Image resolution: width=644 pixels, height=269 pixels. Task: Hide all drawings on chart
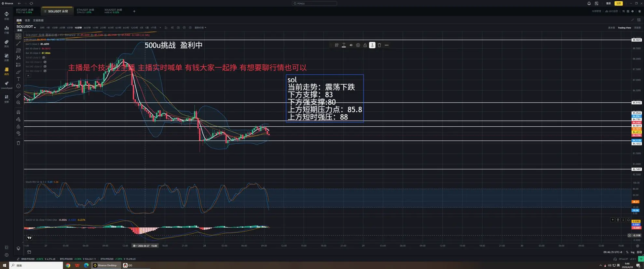pyautogui.click(x=19, y=133)
